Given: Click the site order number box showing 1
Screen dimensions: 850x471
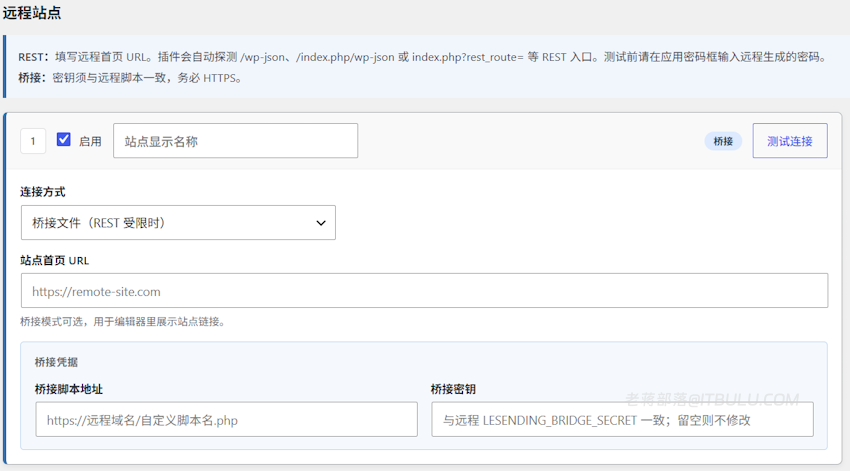Looking at the screenshot, I should coord(33,141).
